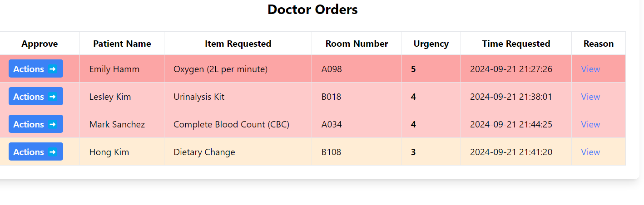644x205 pixels.
Task: Click the Item Requested column header
Action: point(238,44)
